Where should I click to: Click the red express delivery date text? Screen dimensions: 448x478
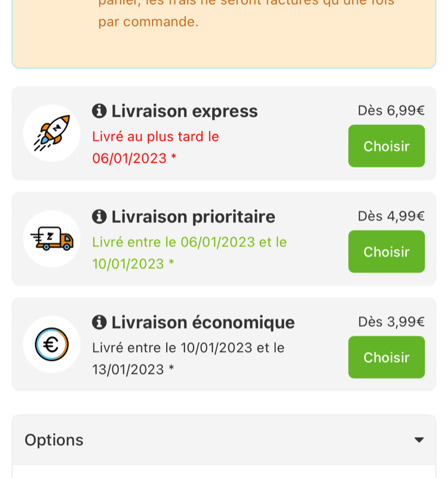(x=155, y=148)
